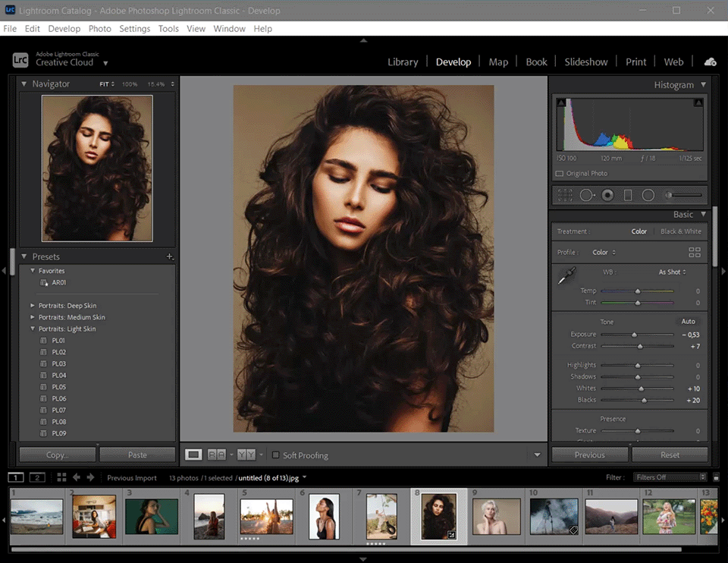The image size is (728, 563).
Task: Select the Crop Overlay tool
Action: 565,195
